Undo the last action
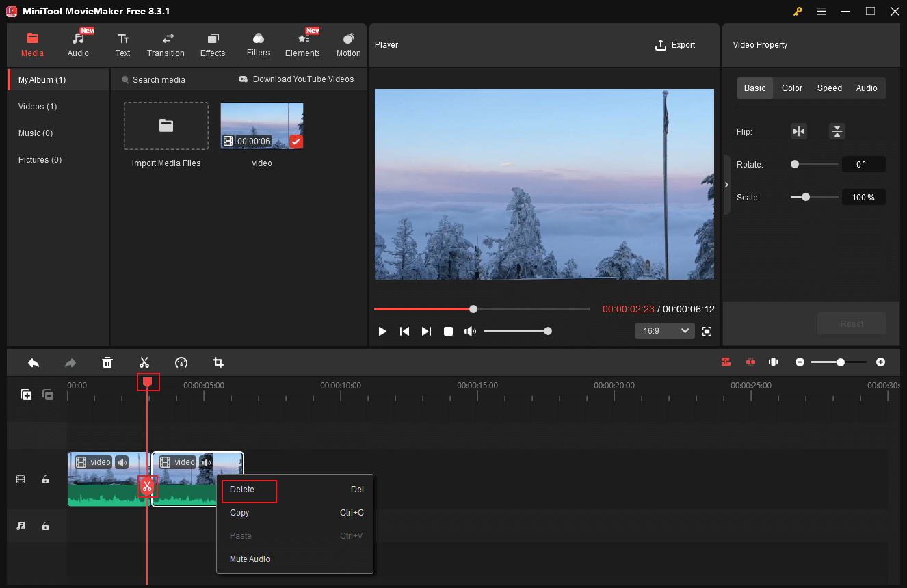 pos(33,362)
